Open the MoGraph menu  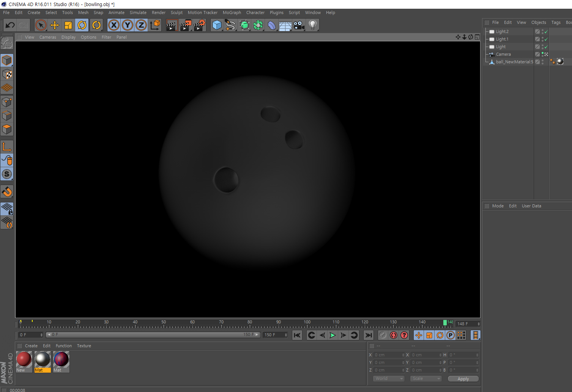pyautogui.click(x=232, y=13)
